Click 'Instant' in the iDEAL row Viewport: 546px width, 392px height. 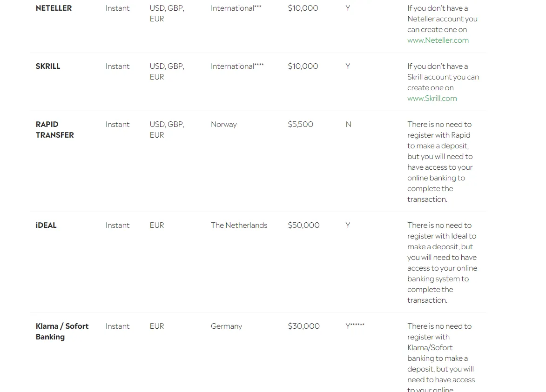point(117,225)
